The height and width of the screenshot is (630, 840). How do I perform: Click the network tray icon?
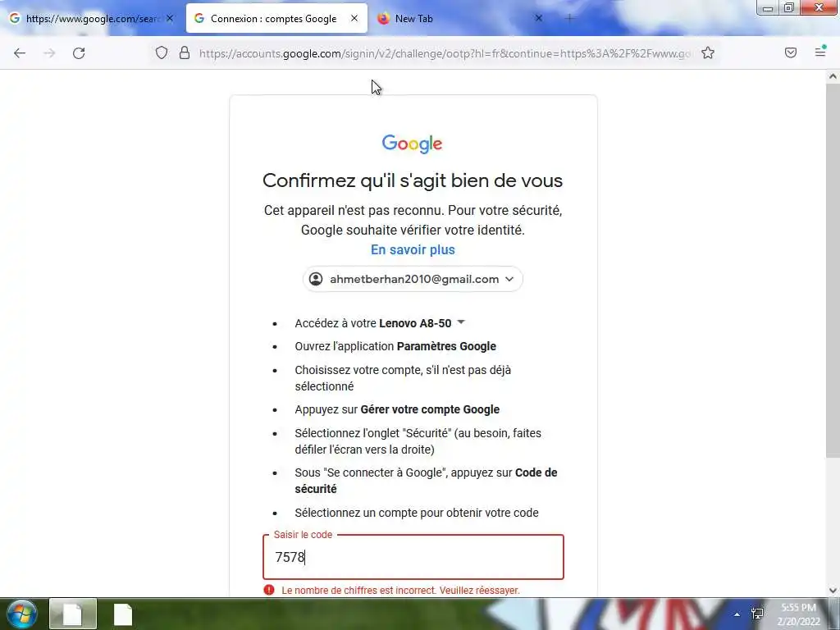757,614
